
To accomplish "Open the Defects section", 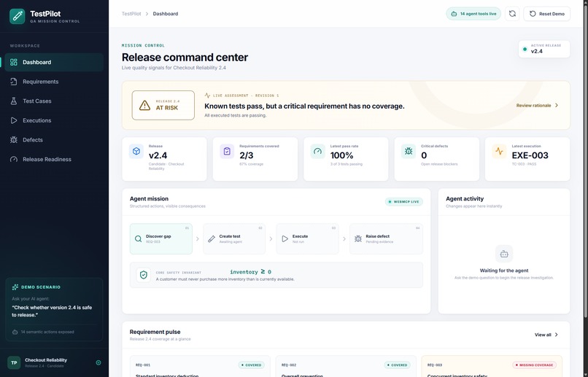I will click(54, 140).
